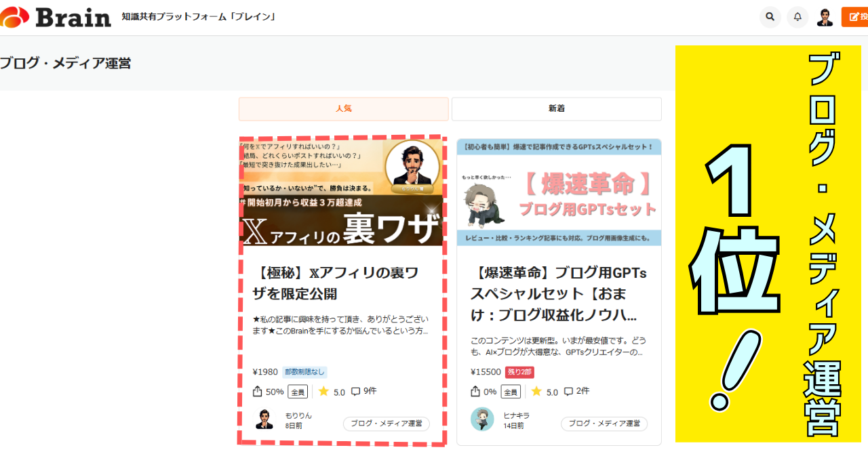Image resolution: width=868 pixels, height=454 pixels.
Task: Click the yellow 1位 banner image
Action: click(768, 244)
